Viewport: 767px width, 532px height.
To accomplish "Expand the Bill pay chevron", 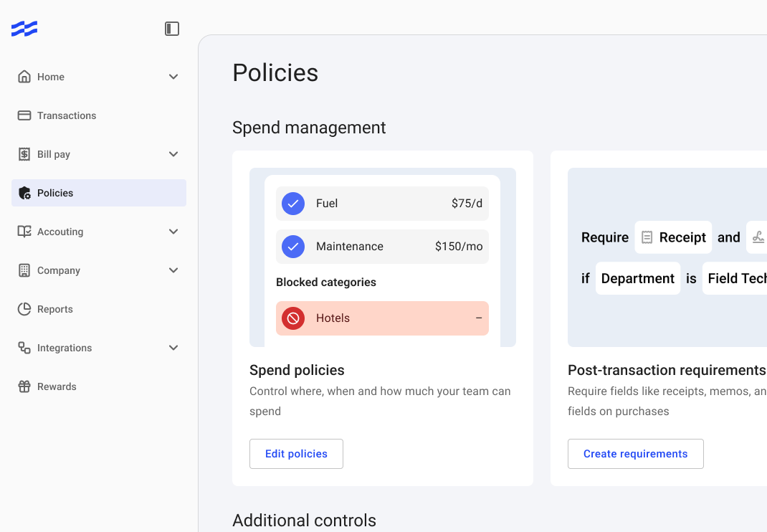I will coord(173,154).
